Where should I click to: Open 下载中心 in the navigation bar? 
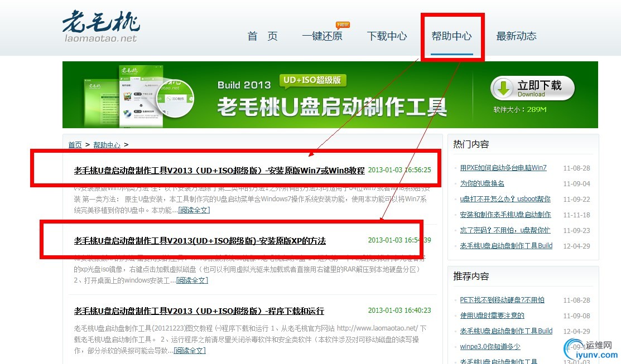coord(387,36)
